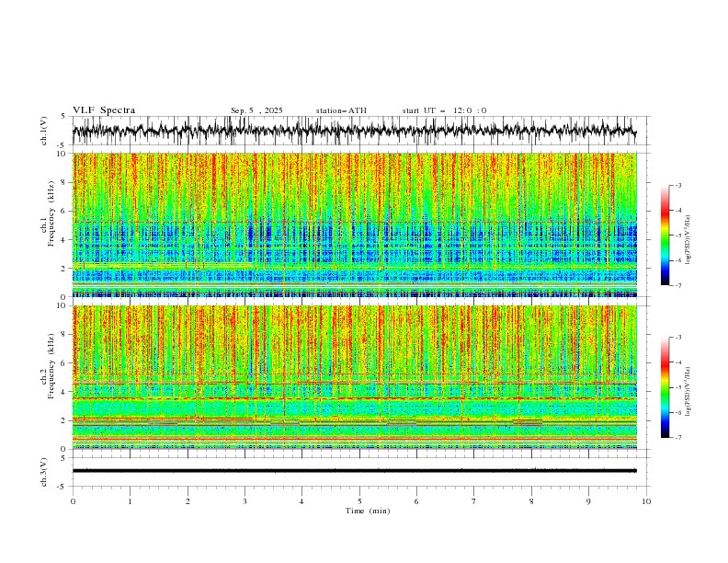Click the "Time (min)" x-axis label
Image resolution: width=728 pixels, height=563 pixels.
coord(368,511)
